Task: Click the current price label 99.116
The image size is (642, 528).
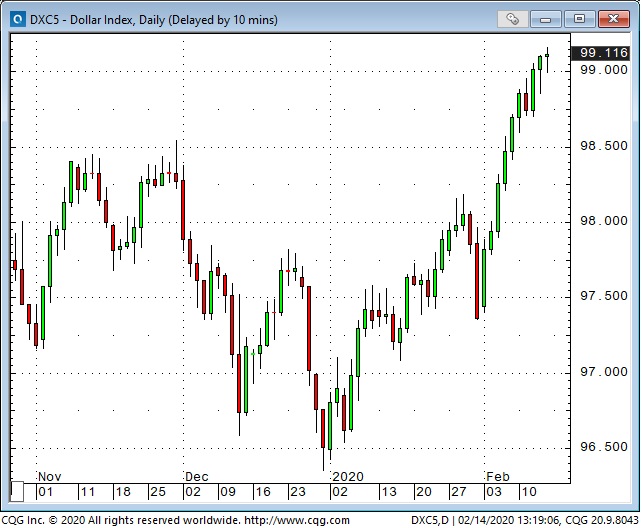Action: pyautogui.click(x=600, y=53)
